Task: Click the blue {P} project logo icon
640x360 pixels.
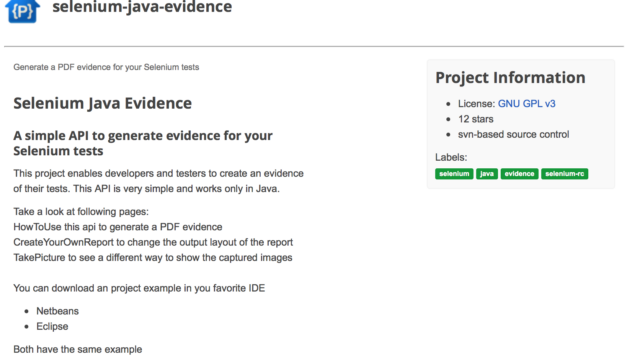Action: (22, 11)
